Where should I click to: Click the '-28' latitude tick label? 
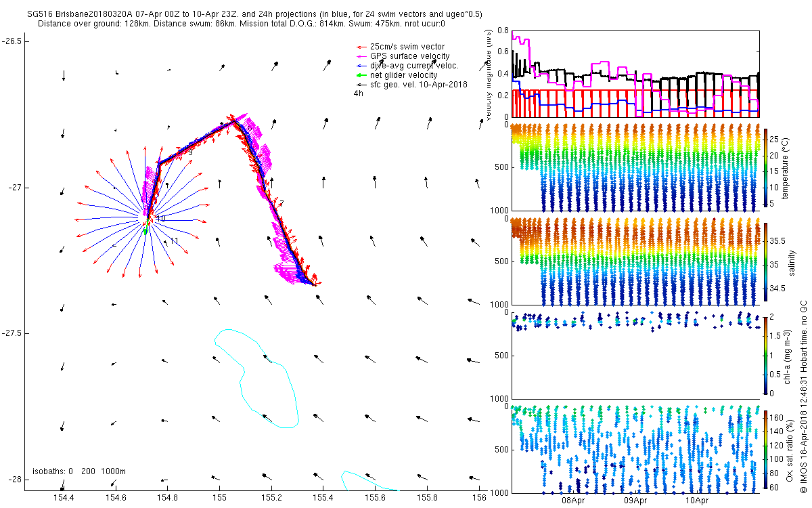coord(14,479)
